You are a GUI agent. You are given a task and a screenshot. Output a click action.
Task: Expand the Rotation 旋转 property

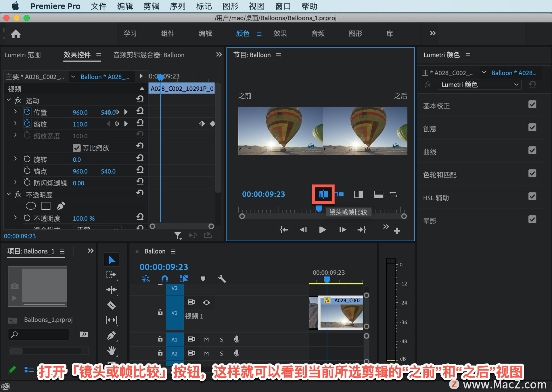[x=15, y=158]
